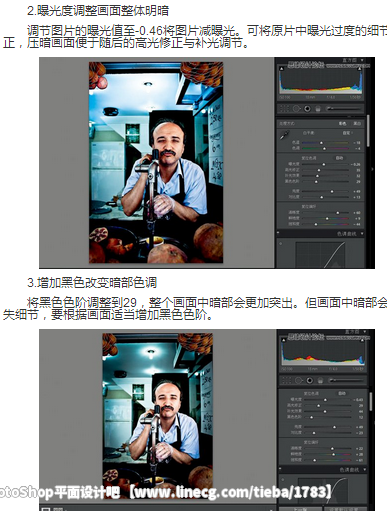Click the 自动 auto tone button in step 3 screenshot

point(342,393)
